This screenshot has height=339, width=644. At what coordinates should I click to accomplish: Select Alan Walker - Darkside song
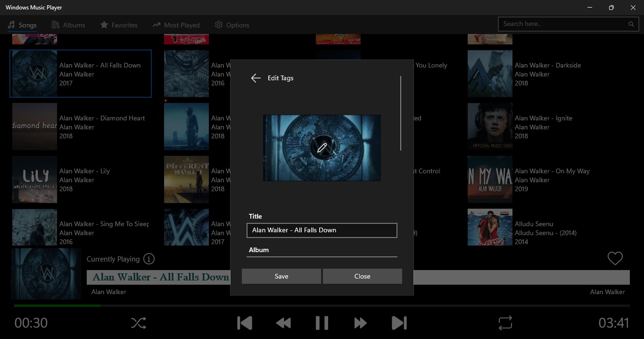(x=536, y=74)
